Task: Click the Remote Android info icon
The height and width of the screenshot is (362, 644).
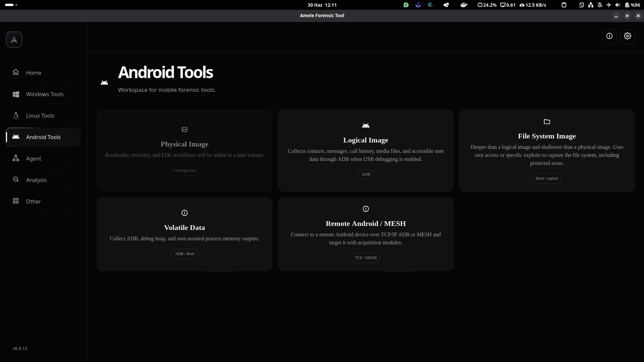Action: pos(366,209)
